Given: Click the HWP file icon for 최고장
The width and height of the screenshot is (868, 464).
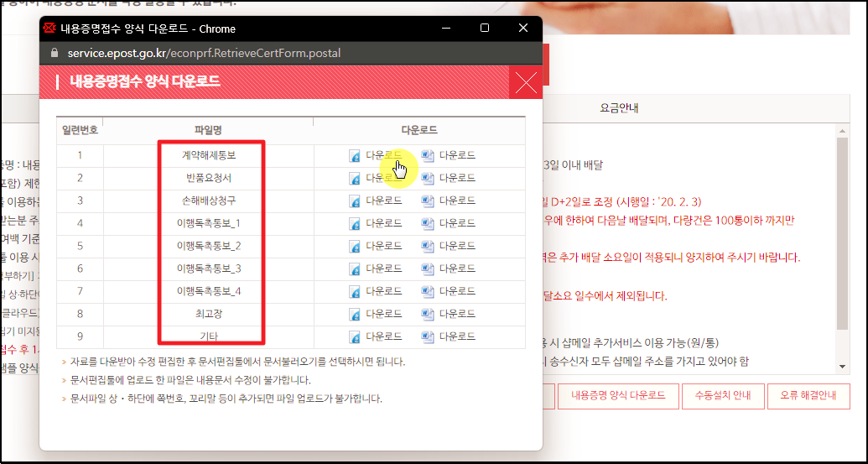Looking at the screenshot, I should coord(355,314).
